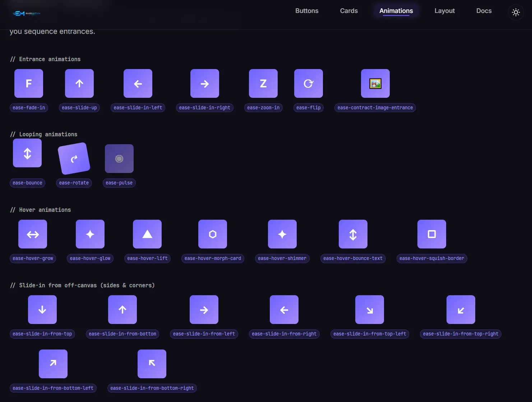Click the ease-slide-up class label
The height and width of the screenshot is (402, 532).
pyautogui.click(x=79, y=108)
